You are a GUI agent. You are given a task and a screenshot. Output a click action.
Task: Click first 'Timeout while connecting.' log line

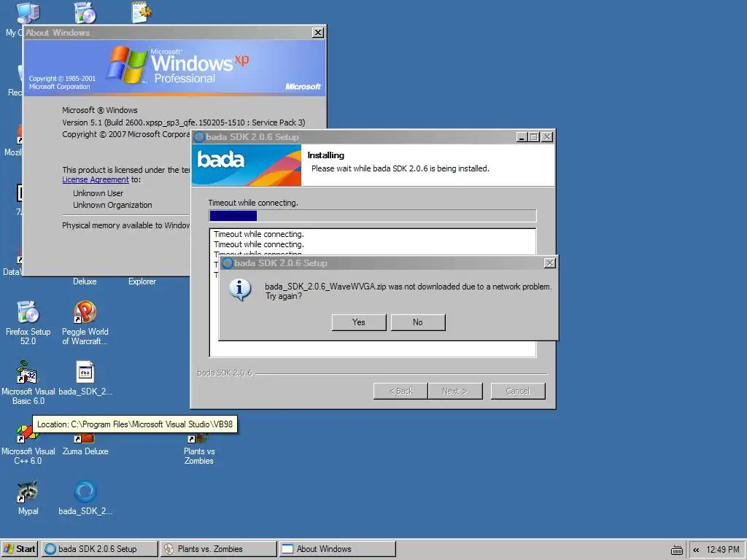pyautogui.click(x=259, y=234)
